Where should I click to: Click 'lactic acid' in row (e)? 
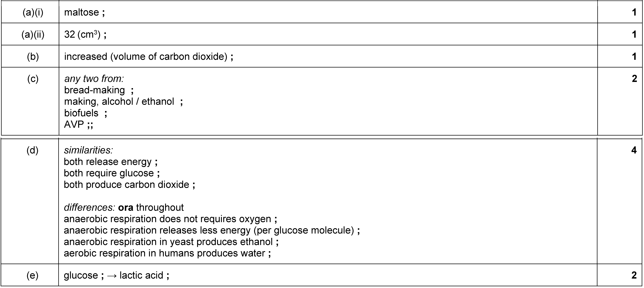pyautogui.click(x=142, y=275)
